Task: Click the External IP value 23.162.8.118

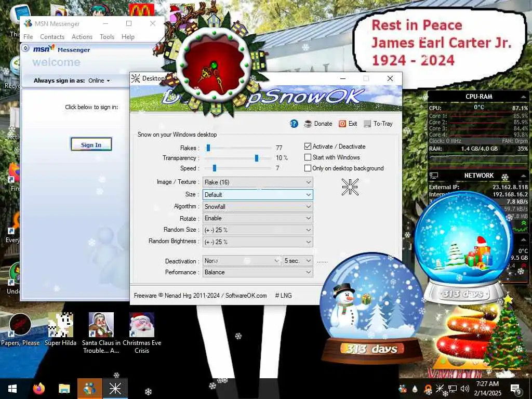Action: click(510, 187)
